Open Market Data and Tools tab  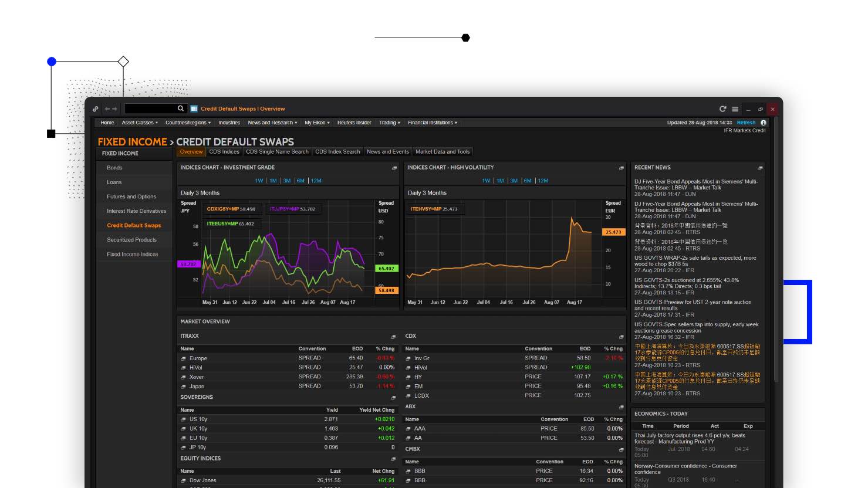[443, 152]
